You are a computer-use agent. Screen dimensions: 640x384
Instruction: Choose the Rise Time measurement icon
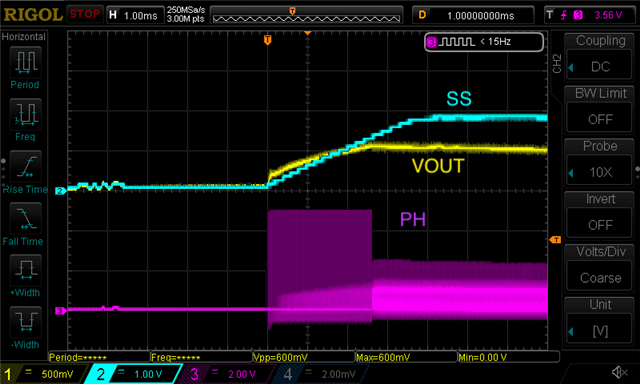(x=25, y=166)
